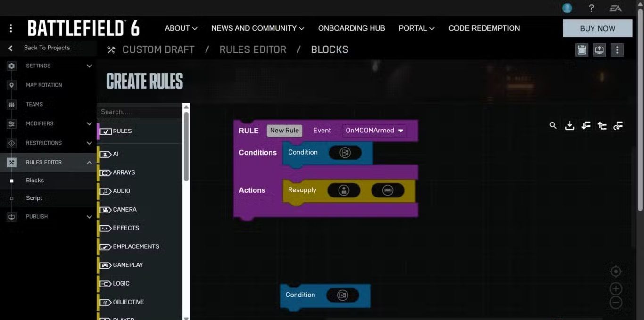Click the save project icon
Viewport: 644px width, 320px height.
coord(582,50)
